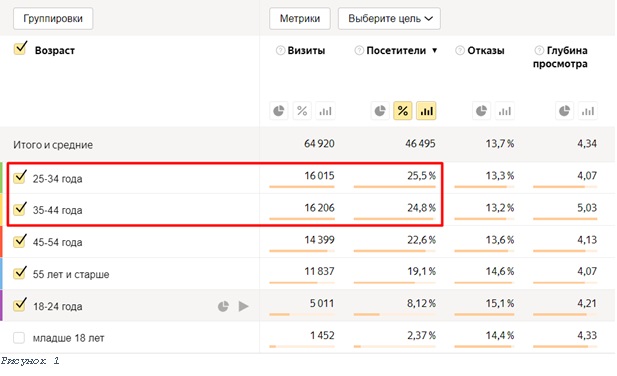Click pie icon in 18-24 года row
617x376 pixels.
223,306
